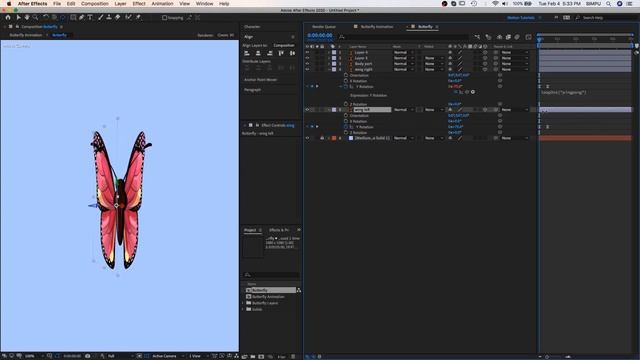640x360 pixels.
Task: Collapse the wing left layer properties
Action: tap(329, 110)
